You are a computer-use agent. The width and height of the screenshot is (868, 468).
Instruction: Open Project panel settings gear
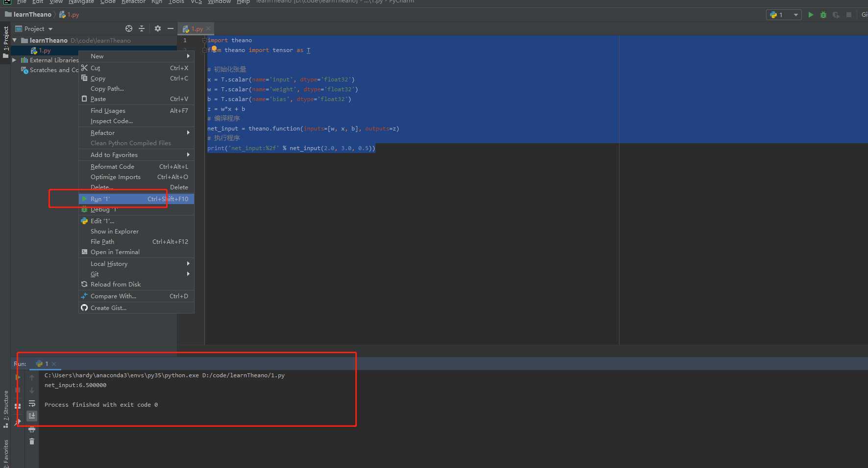click(158, 28)
